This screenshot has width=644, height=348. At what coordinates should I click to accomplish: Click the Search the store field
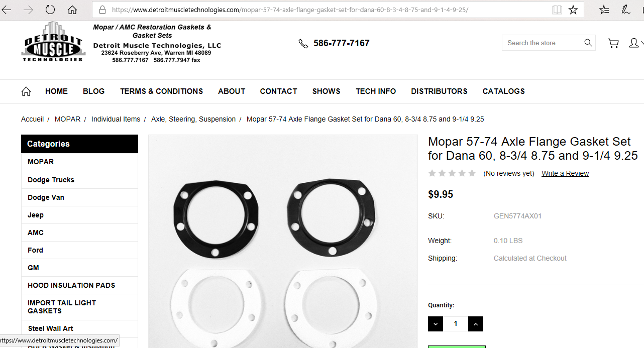coord(543,43)
